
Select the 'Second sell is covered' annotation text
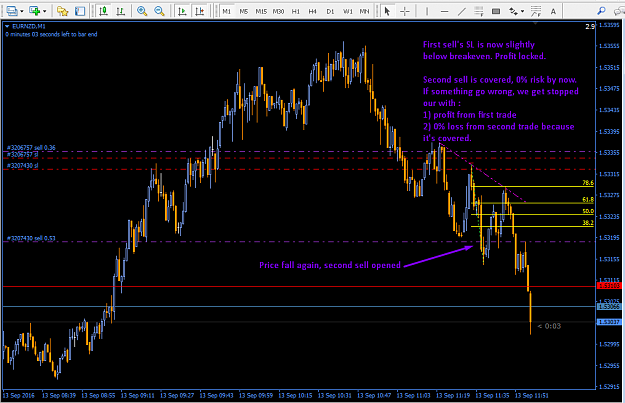coord(500,80)
